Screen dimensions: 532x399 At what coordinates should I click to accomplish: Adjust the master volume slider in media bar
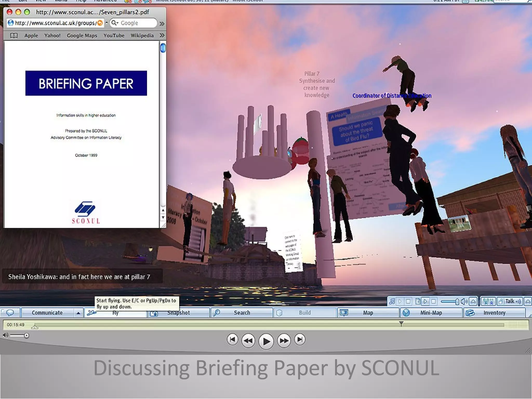pyautogui.click(x=450, y=301)
